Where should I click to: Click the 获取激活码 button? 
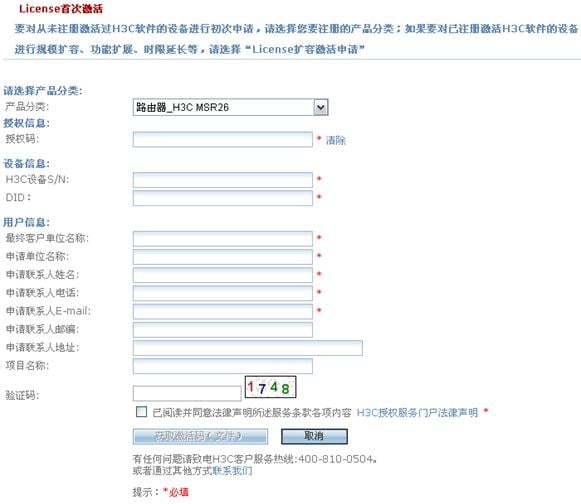(x=200, y=437)
